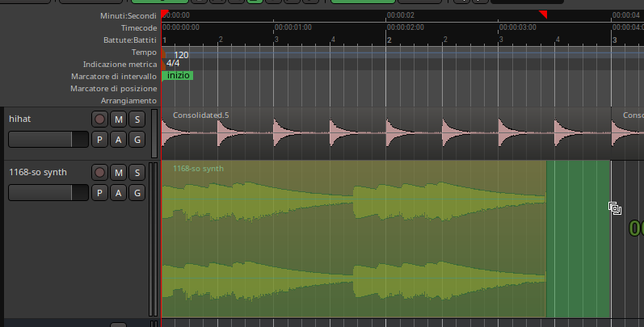Click the hihat track name label
644x327 pixels.
click(x=22, y=119)
